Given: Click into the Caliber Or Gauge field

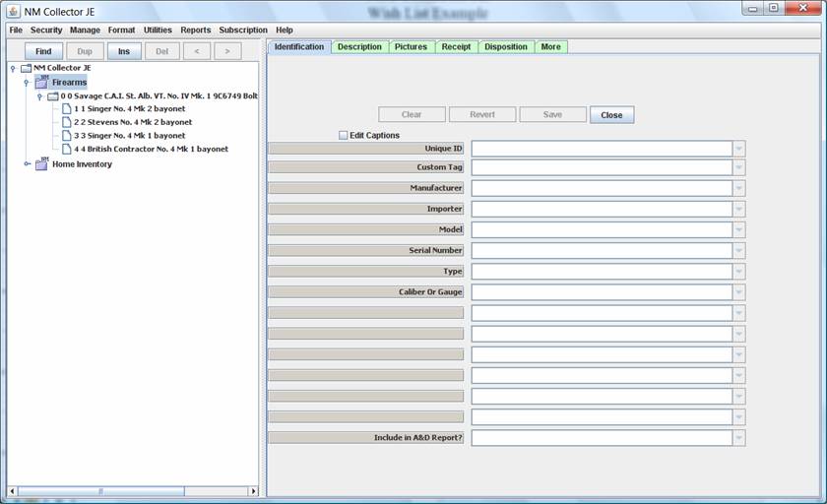Looking at the screenshot, I should [x=602, y=292].
